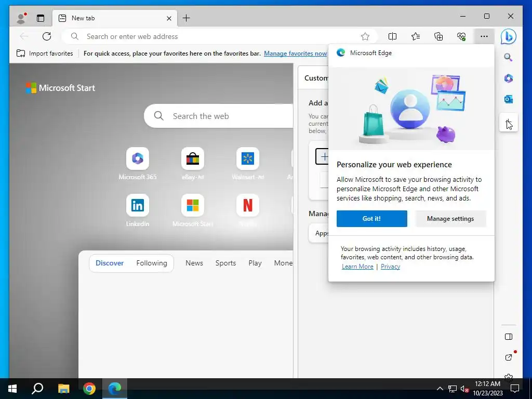Click Import favorites in favorites bar
Screen dimensions: 532x399
click(x=45, y=54)
